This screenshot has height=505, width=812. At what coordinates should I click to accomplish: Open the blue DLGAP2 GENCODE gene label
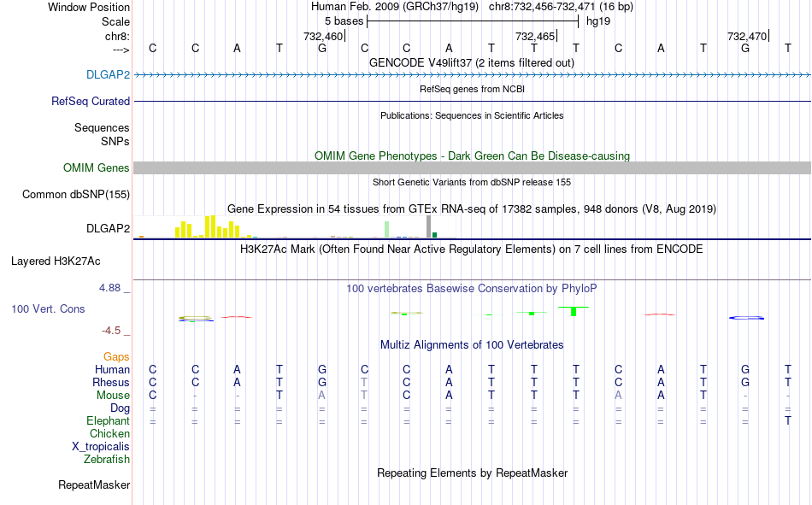[x=108, y=74]
